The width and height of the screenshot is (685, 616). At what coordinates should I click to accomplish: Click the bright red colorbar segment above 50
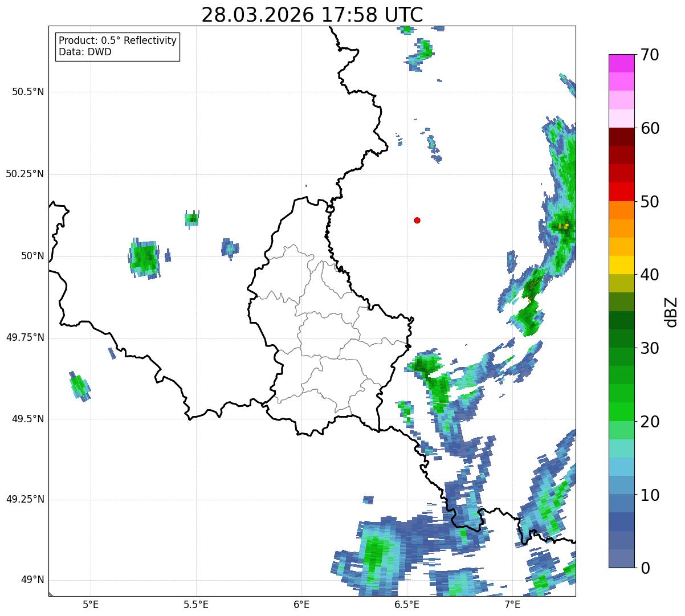[x=622, y=192]
